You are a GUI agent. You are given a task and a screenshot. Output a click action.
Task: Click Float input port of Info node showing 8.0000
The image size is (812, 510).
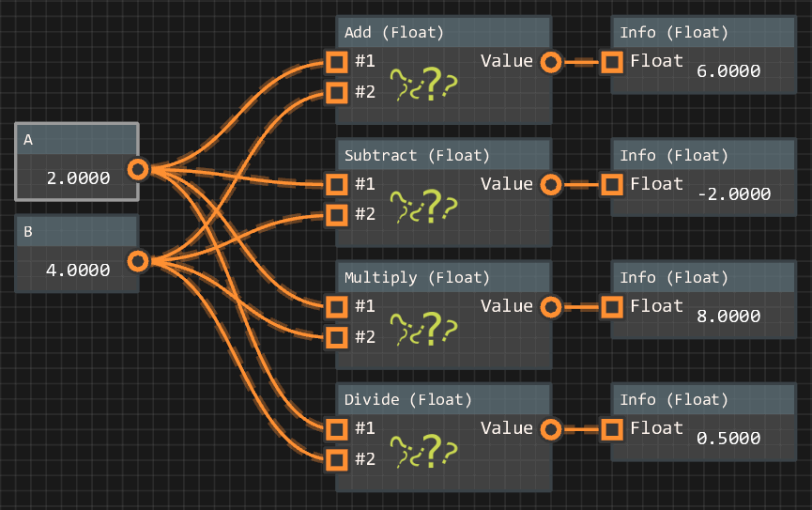pos(612,307)
